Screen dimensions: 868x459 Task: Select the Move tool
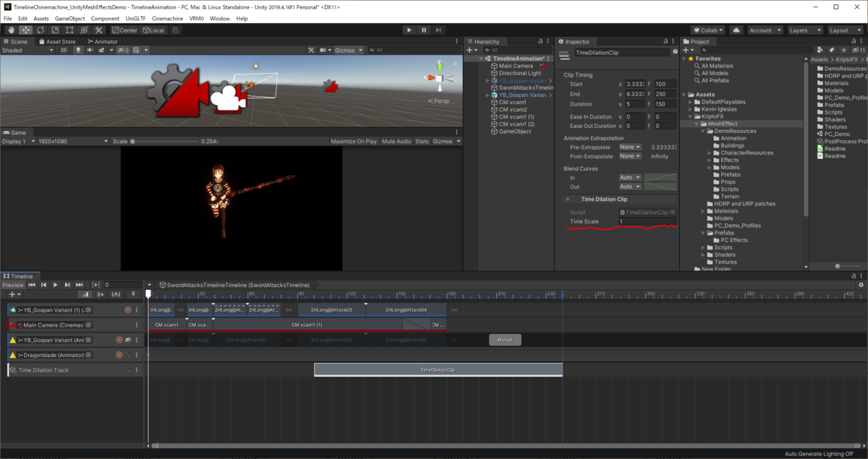point(26,30)
